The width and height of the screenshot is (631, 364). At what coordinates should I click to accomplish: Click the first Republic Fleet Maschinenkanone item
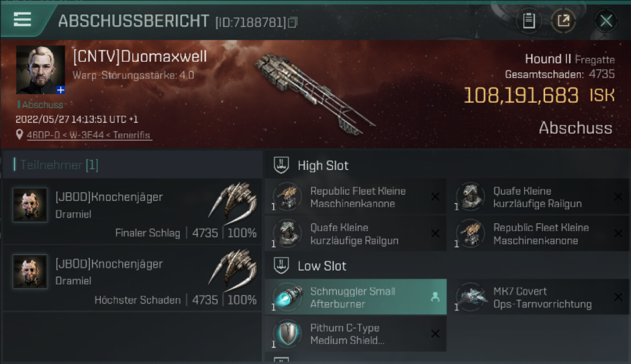click(356, 197)
